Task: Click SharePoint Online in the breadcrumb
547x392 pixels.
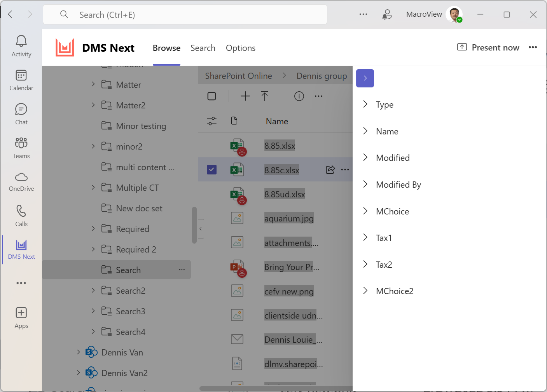Action: tap(238, 76)
